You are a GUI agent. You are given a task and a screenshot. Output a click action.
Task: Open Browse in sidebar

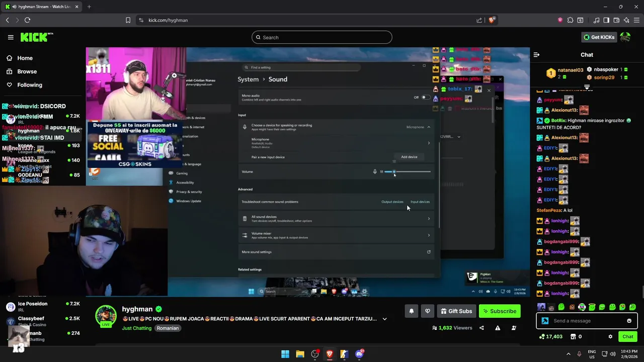point(21,71)
